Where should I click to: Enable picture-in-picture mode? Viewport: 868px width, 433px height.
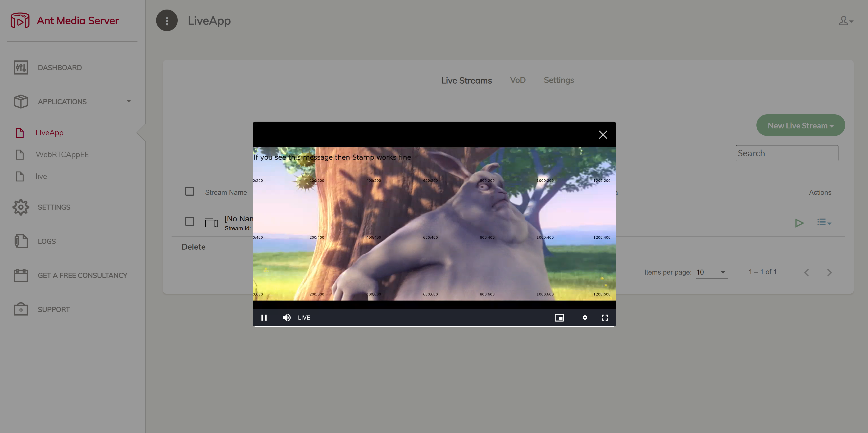click(559, 318)
